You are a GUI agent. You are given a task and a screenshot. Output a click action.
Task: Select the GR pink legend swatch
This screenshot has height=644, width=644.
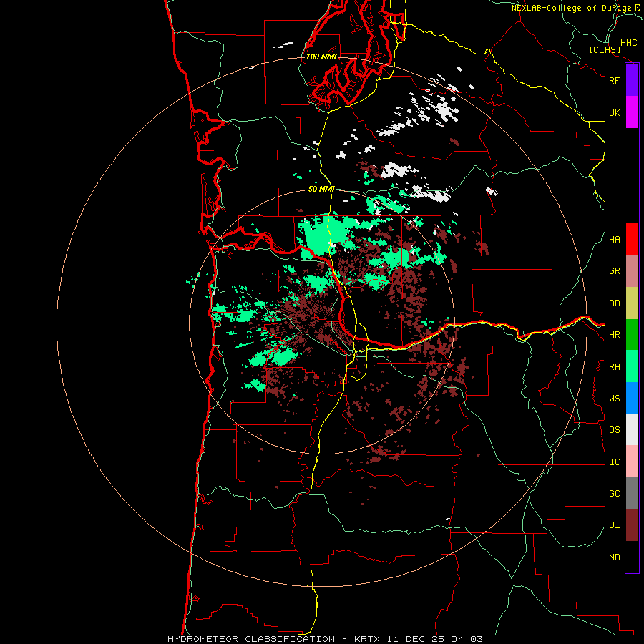tap(632, 271)
